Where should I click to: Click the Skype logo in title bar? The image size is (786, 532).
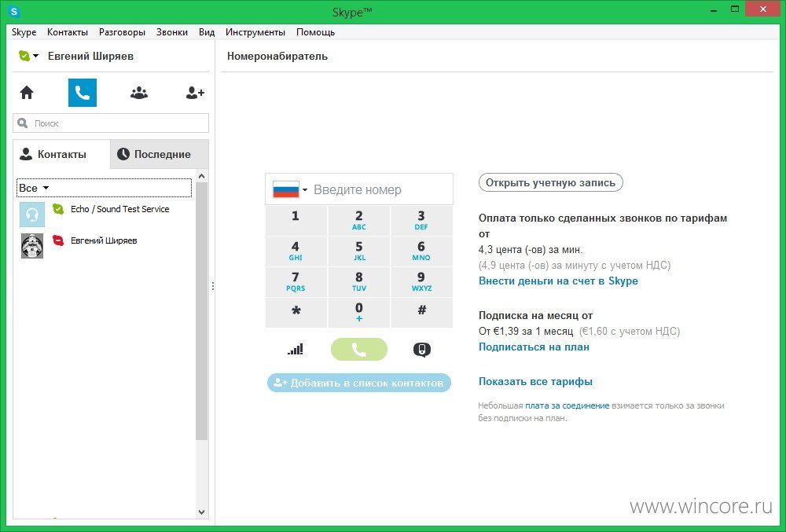pyautogui.click(x=14, y=10)
